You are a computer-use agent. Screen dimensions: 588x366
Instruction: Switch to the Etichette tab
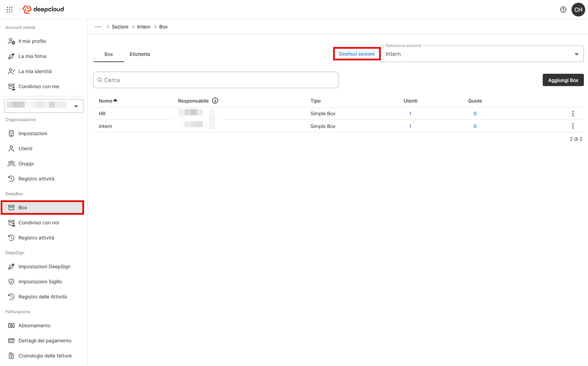(140, 54)
